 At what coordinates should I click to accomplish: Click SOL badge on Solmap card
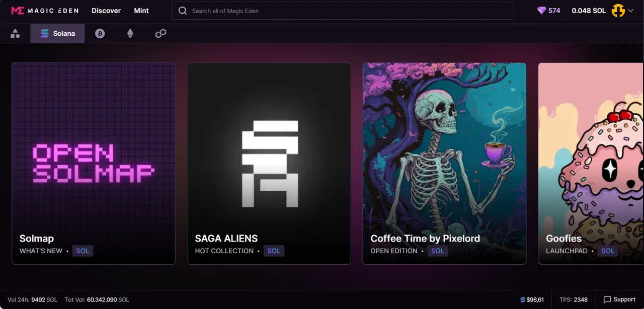click(x=83, y=251)
